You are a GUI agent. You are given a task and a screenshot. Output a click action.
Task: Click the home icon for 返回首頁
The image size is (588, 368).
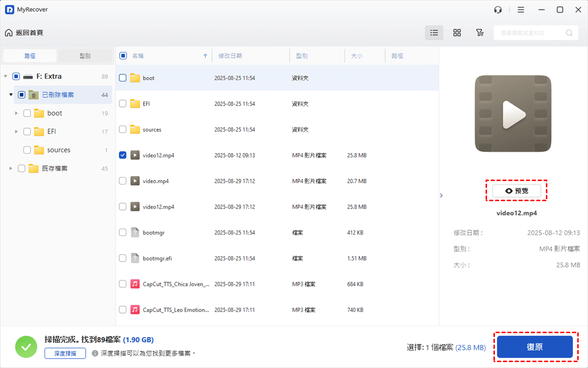pos(9,33)
